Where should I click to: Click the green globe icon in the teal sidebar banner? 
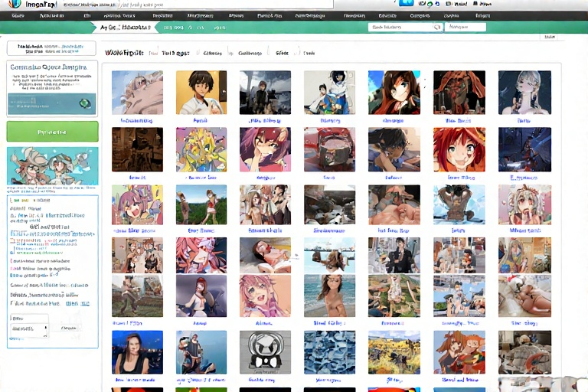[x=86, y=103]
